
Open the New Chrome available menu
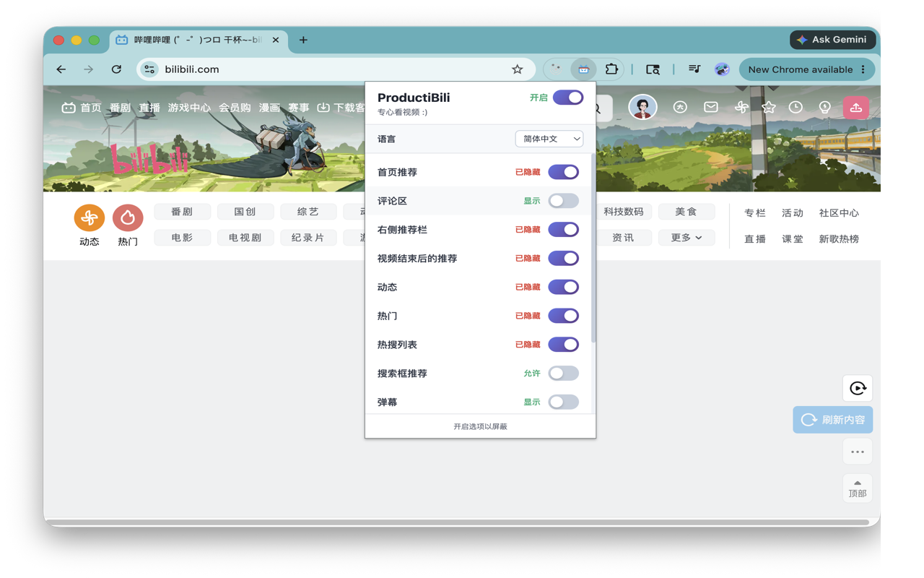click(806, 69)
